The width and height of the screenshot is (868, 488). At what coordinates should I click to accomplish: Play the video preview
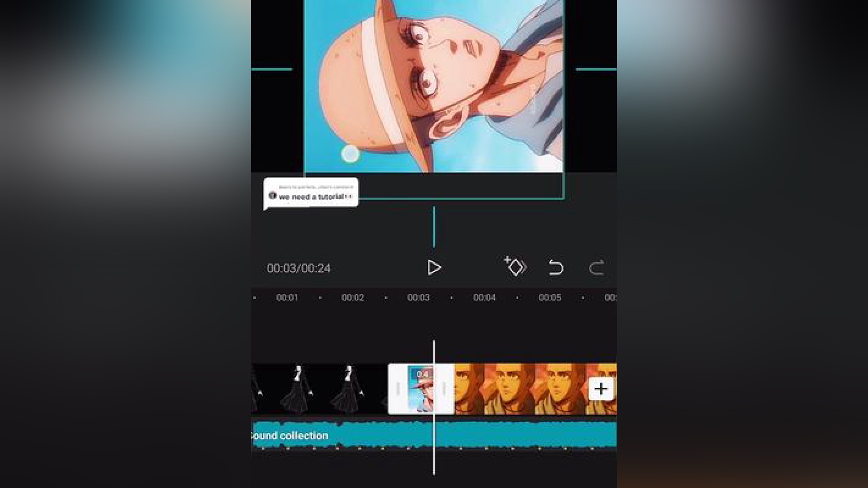[434, 268]
